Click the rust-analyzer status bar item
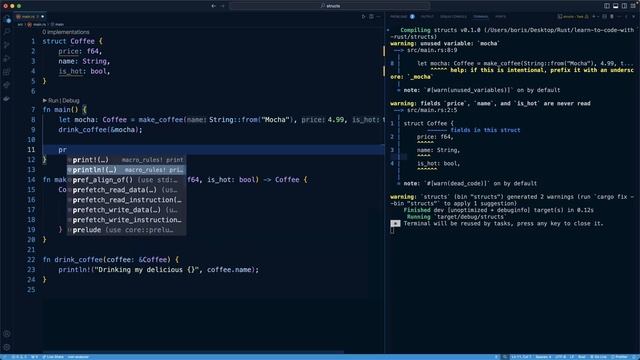The image size is (640, 360). click(x=78, y=357)
